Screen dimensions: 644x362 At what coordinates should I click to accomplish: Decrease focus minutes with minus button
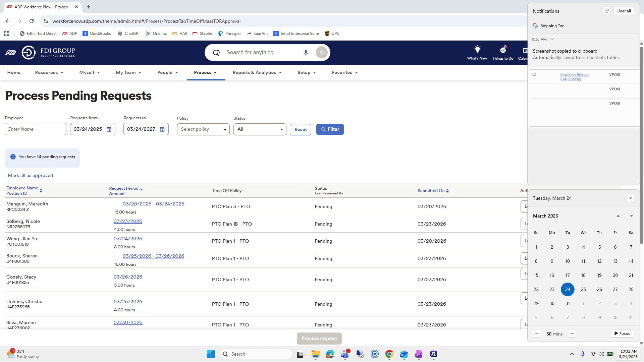tap(537, 334)
